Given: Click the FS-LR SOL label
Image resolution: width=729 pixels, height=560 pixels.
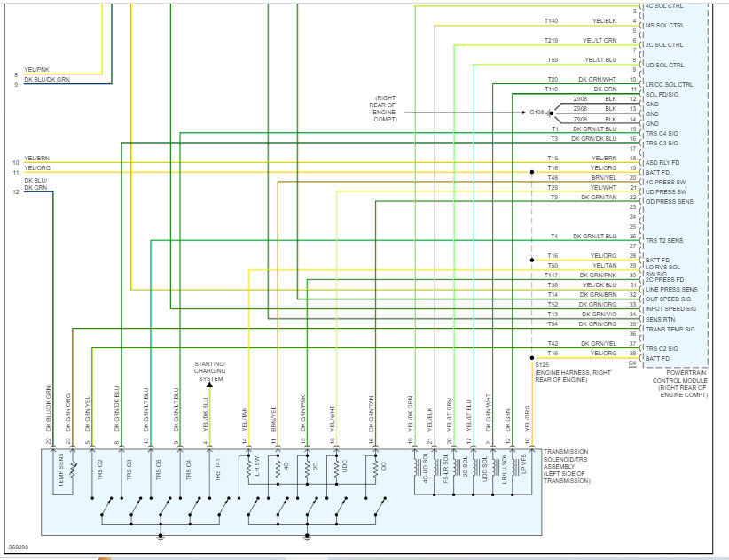Looking at the screenshot, I should tap(445, 469).
